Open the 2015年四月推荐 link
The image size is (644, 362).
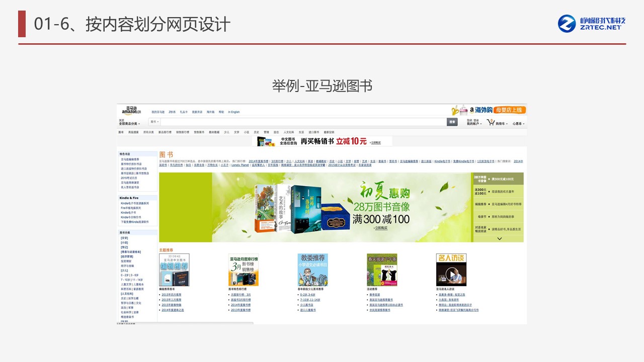pyautogui.click(x=172, y=295)
